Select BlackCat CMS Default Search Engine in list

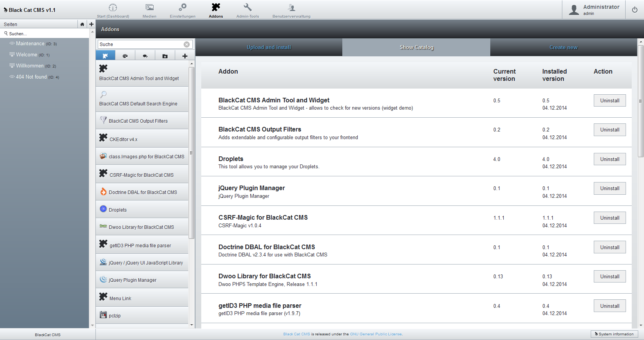pos(142,99)
